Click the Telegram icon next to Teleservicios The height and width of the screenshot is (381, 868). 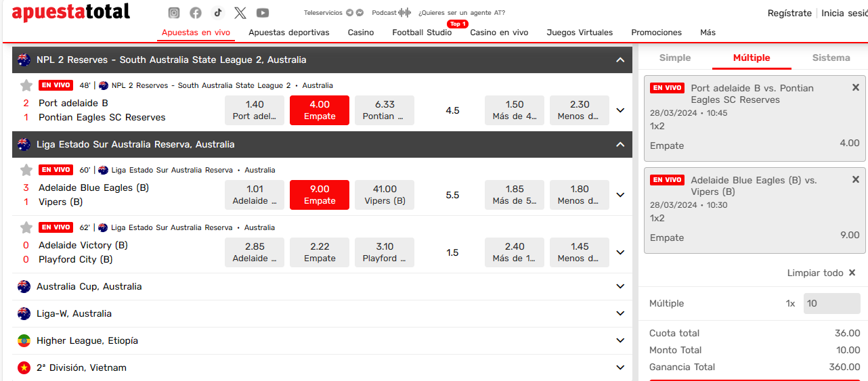click(349, 13)
